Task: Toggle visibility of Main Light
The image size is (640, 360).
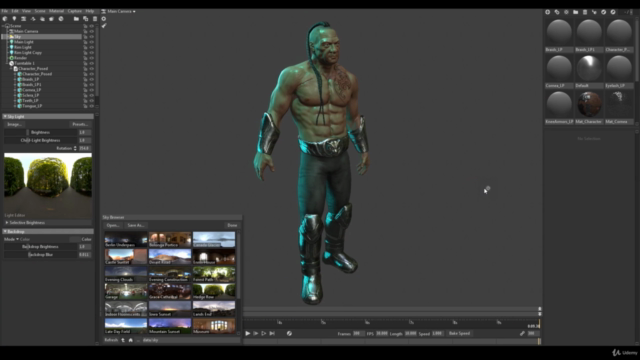Action: click(91, 42)
